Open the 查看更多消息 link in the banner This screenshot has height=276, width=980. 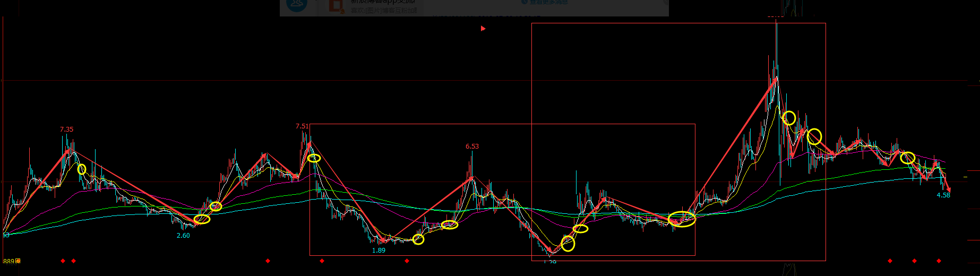[548, 2]
